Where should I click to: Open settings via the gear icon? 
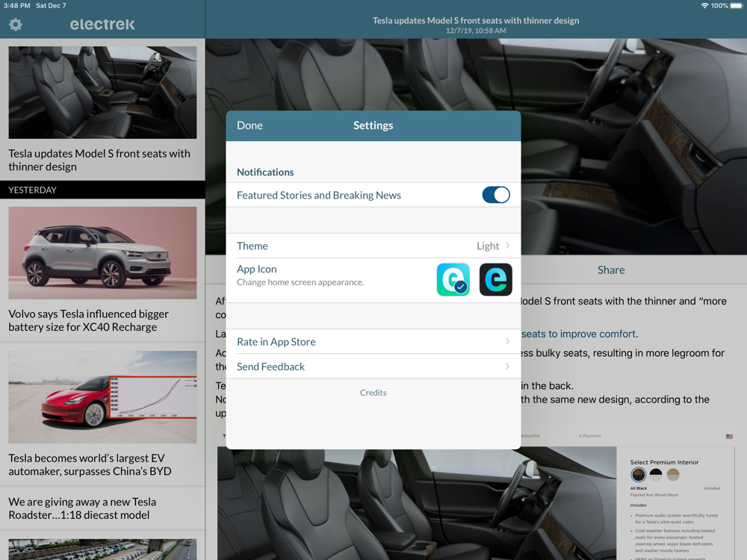(x=16, y=25)
